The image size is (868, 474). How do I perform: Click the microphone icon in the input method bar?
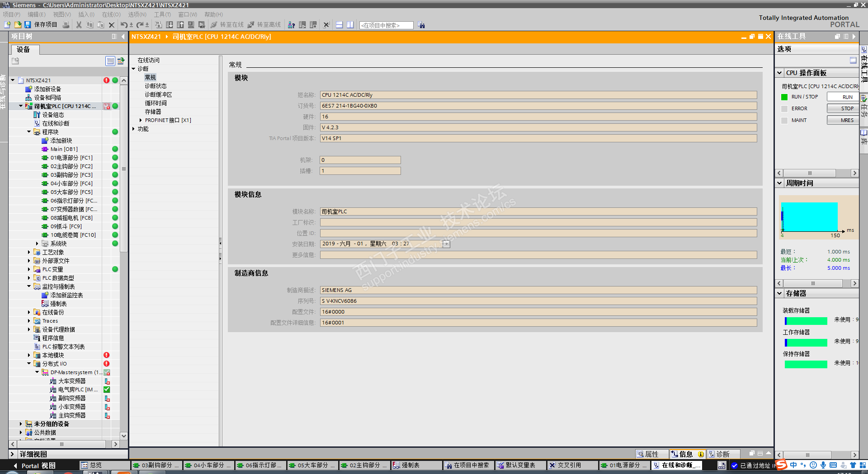pos(823,465)
